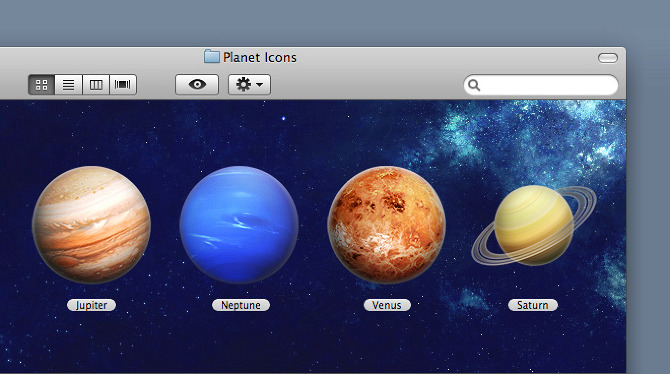Click the Saturn name label
Viewport: 670px width, 374px height.
coord(533,305)
